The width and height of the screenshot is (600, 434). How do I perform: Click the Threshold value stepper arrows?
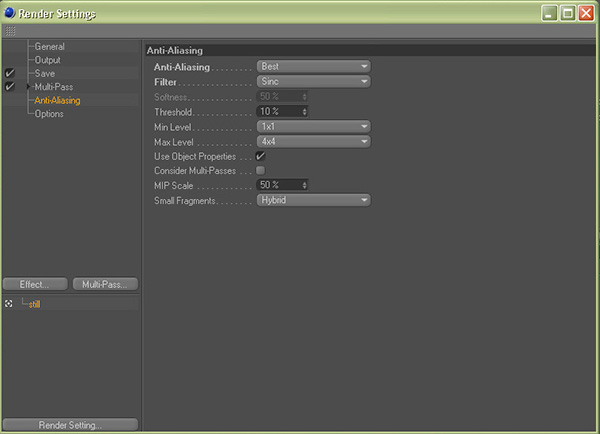tap(304, 111)
